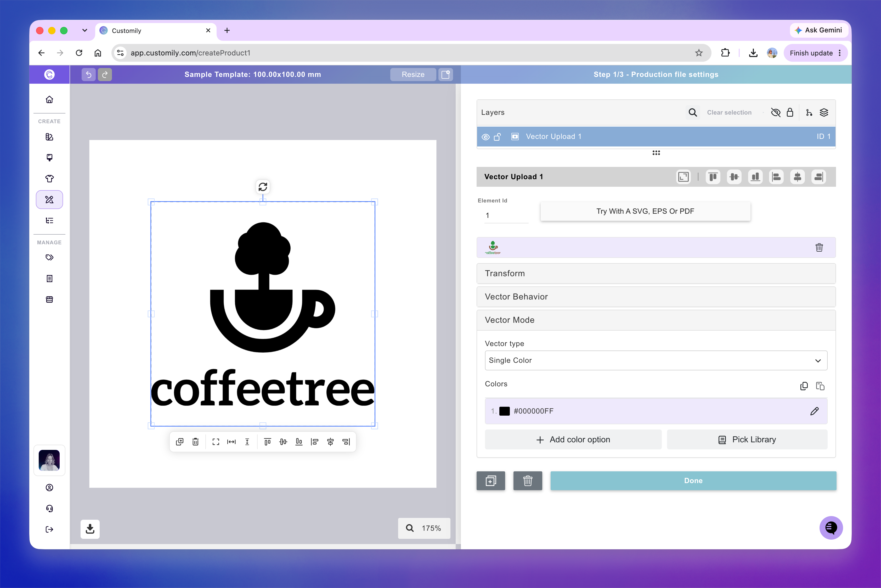Download the canvas with the bottom-left download button
The width and height of the screenshot is (881, 588).
[90, 529]
